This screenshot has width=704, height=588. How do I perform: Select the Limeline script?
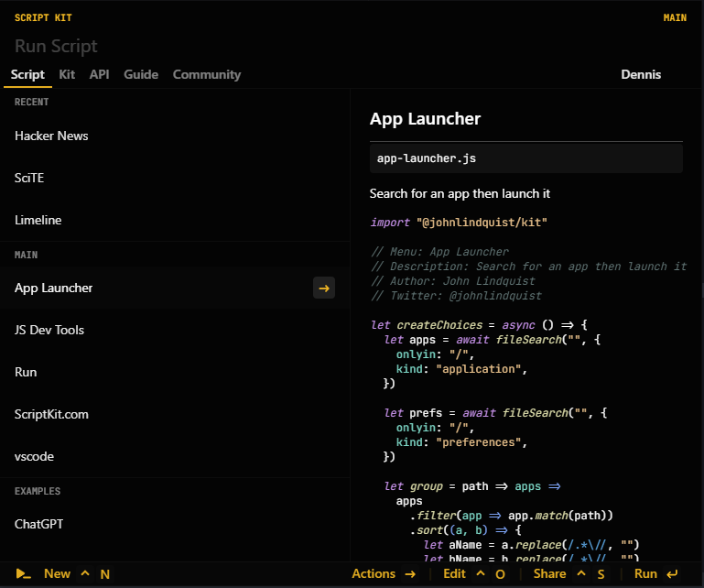point(38,221)
